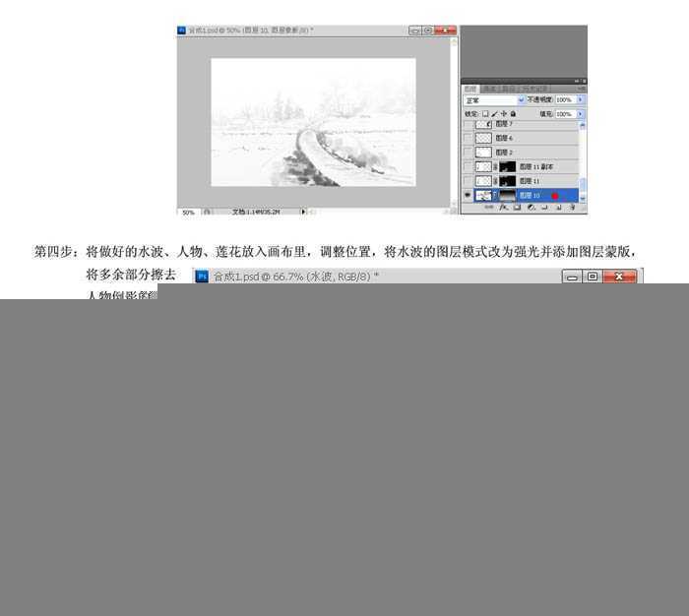Show 图层 7 using visibility box

(x=468, y=125)
